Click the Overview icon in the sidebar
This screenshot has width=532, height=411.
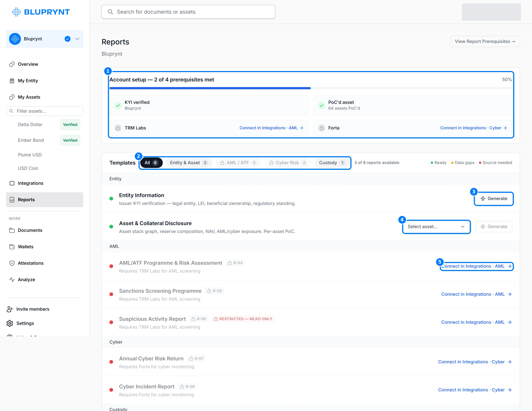(12, 64)
